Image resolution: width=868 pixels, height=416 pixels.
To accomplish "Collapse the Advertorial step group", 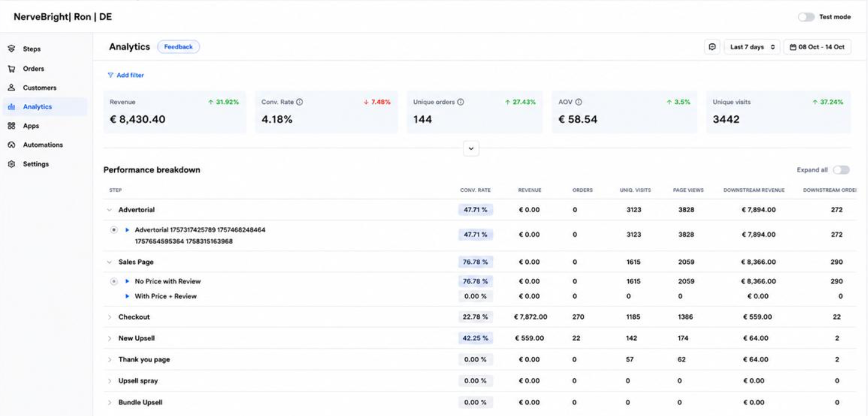I will (x=109, y=210).
